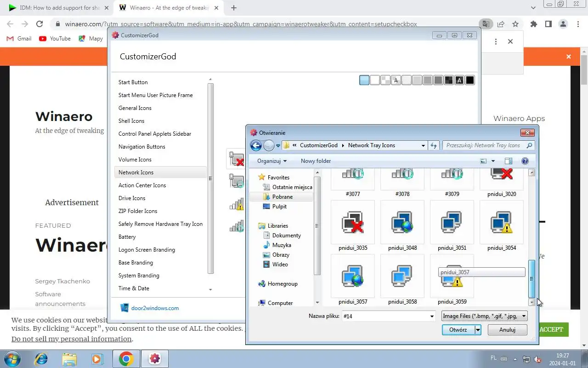Select Computer in navigation pane

point(280,303)
